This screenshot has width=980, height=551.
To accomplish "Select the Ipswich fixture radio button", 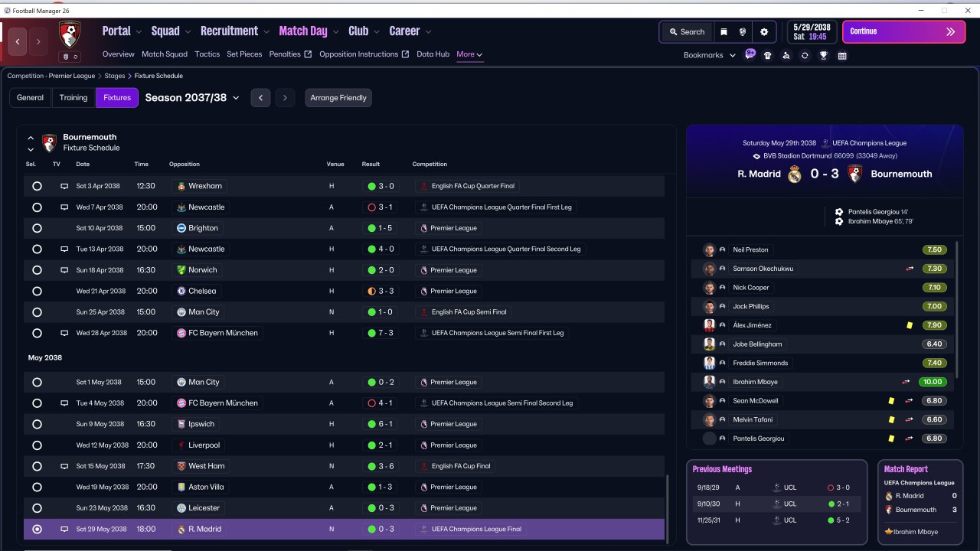I will [37, 424].
